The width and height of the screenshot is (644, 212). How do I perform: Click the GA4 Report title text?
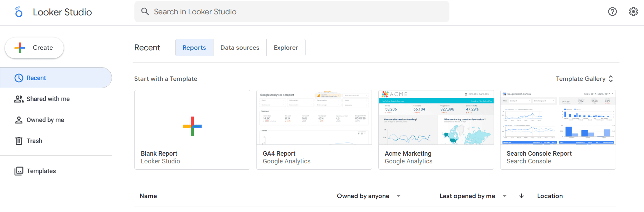point(279,154)
